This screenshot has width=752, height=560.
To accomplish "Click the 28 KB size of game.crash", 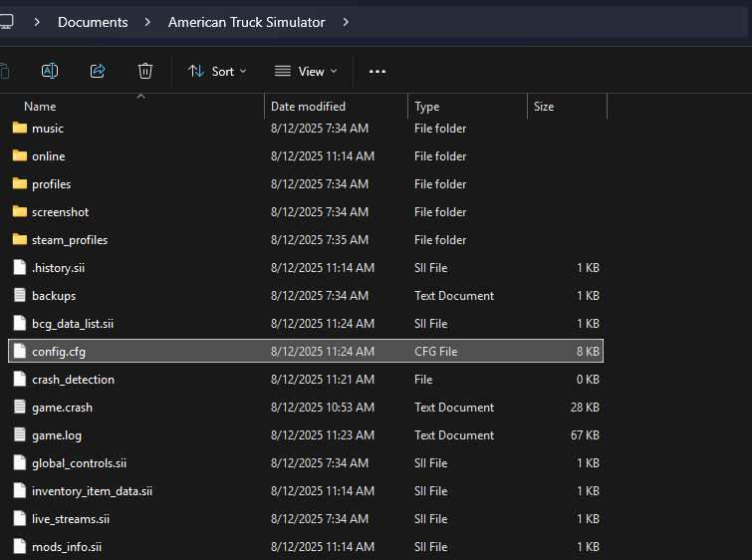I will click(x=585, y=408).
